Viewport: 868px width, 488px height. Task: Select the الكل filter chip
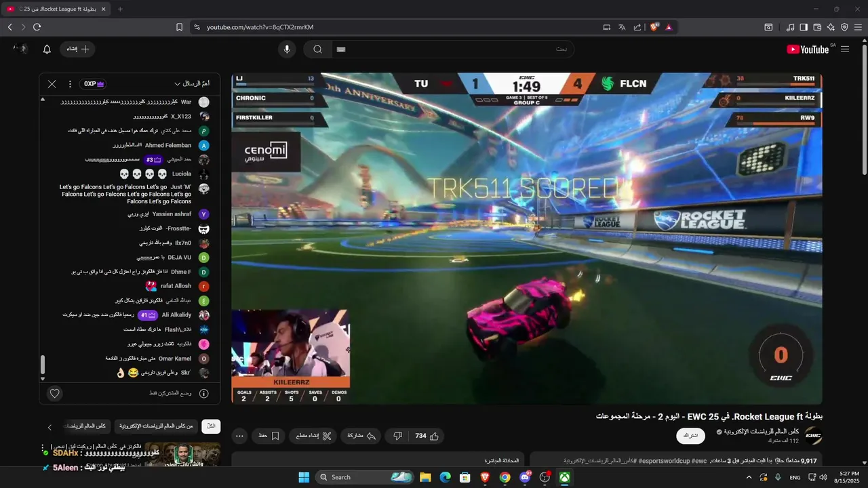[x=211, y=426]
